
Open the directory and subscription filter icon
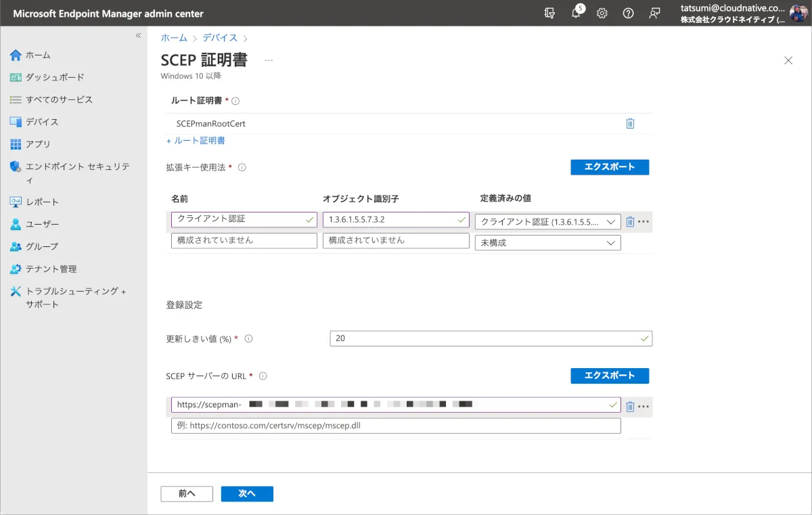[549, 13]
